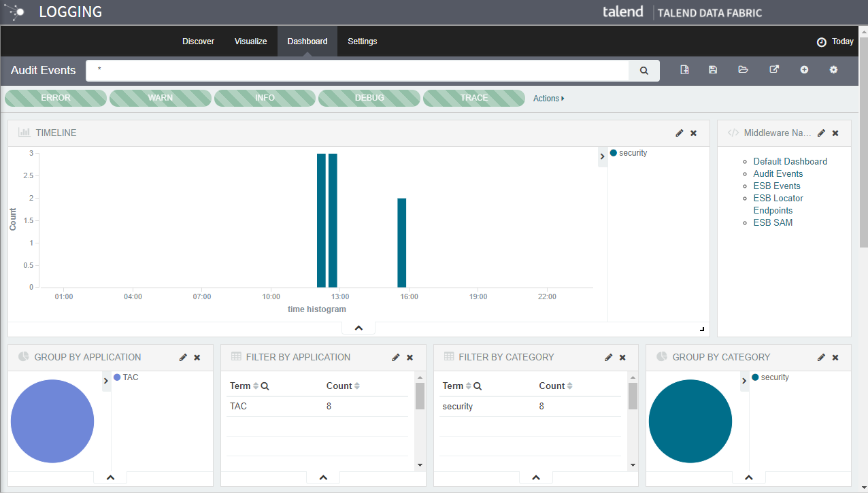This screenshot has height=493, width=868.
Task: Remove the GROUP BY CATEGORY panel
Action: (835, 358)
